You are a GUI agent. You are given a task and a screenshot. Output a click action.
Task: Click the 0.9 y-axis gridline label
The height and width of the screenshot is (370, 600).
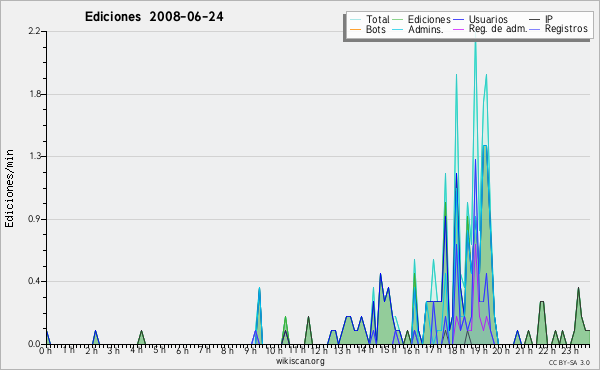click(34, 219)
